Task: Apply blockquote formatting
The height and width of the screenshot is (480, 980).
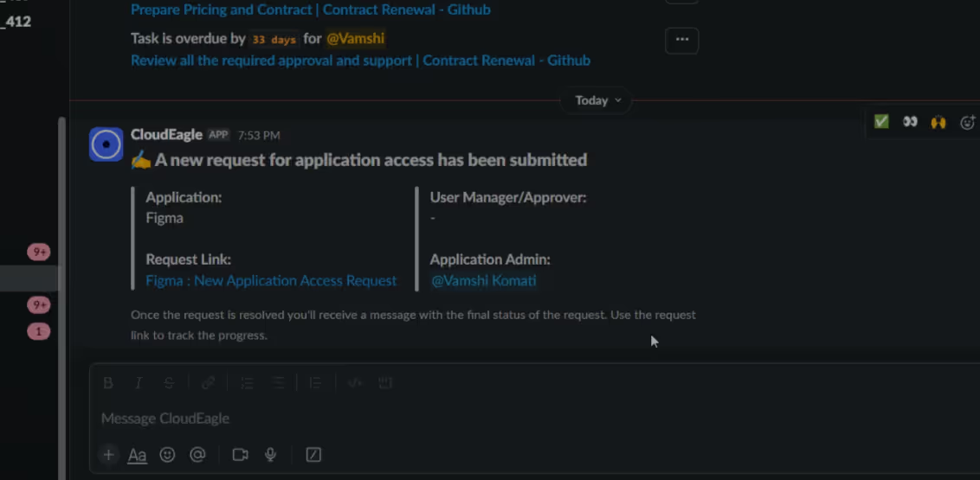Action: tap(316, 382)
